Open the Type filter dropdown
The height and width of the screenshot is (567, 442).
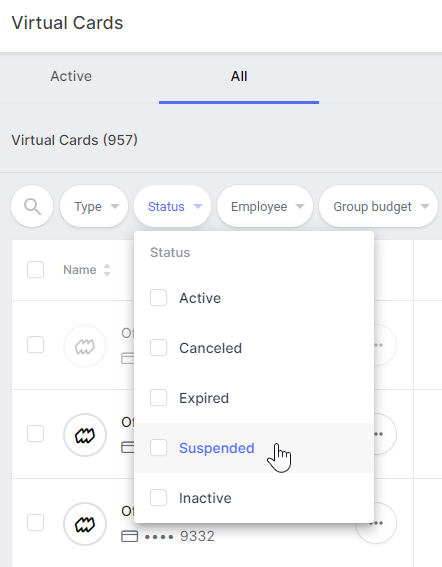pos(94,206)
